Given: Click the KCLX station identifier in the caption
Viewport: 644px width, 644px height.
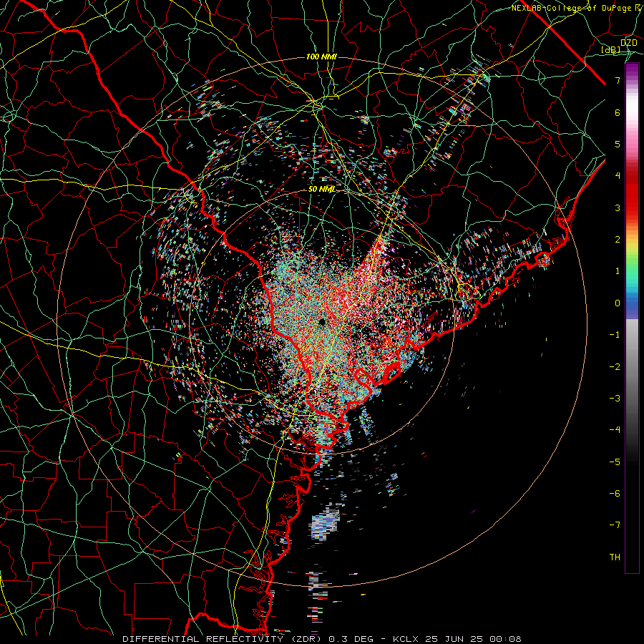Looking at the screenshot, I should [407, 639].
